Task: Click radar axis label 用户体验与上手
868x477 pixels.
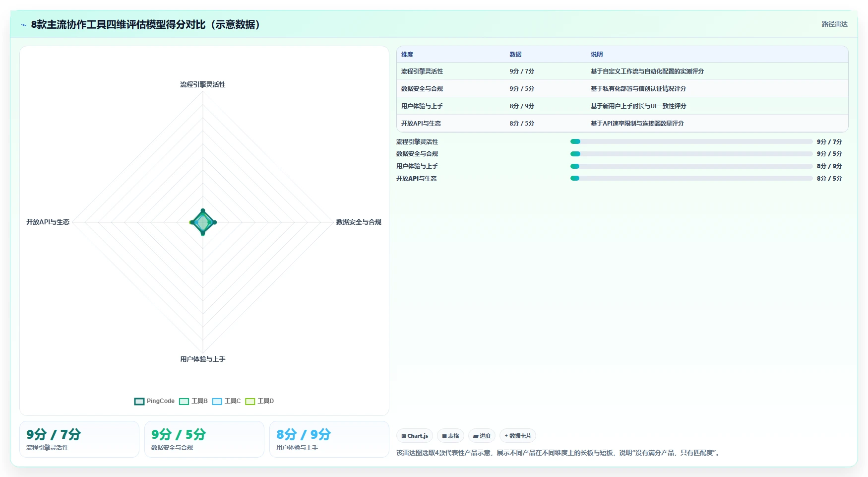Action: [x=203, y=359]
